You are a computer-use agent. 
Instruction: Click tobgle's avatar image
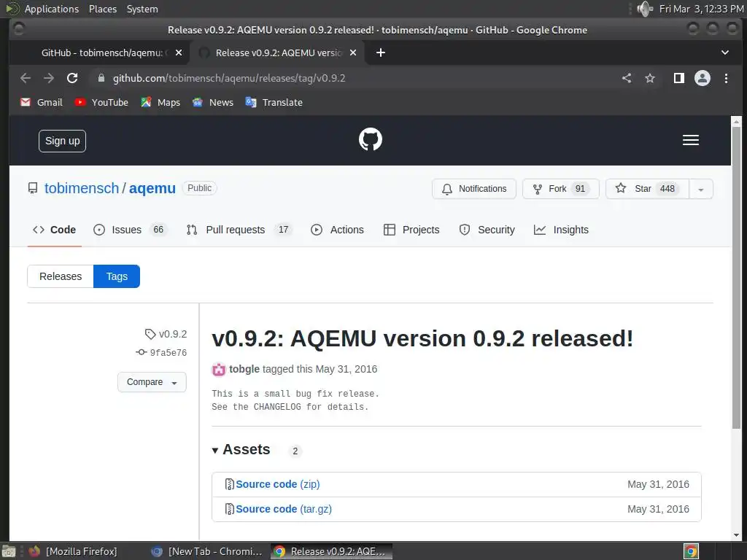tap(219, 370)
